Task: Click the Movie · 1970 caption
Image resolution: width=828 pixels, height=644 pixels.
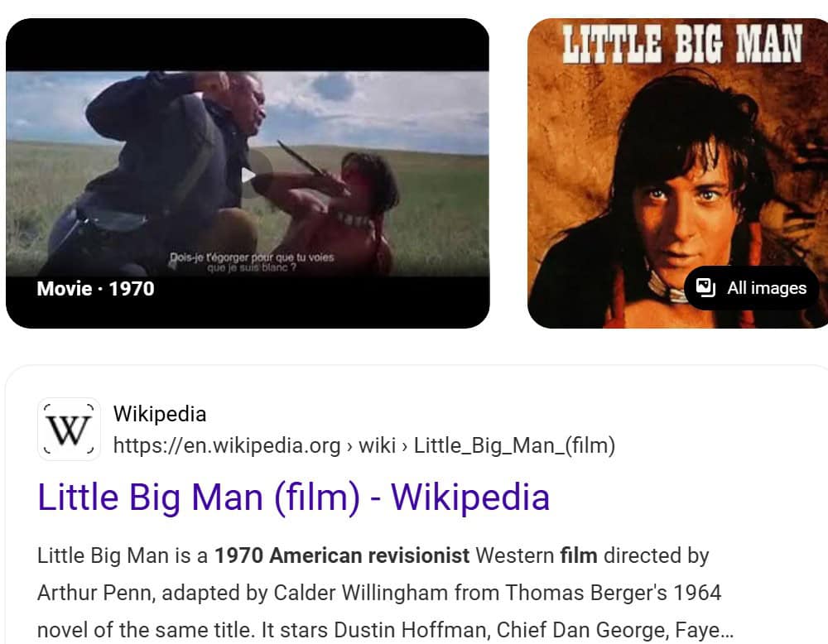Action: click(95, 289)
